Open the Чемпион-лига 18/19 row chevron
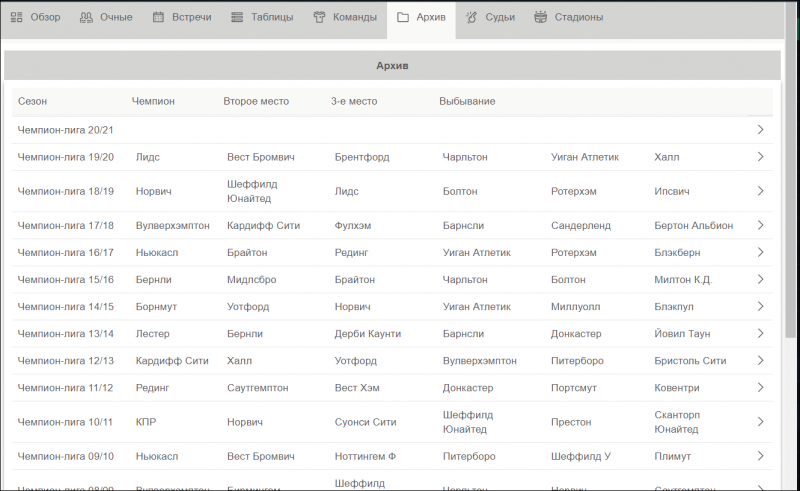Screen dimensions: 800x491 pyautogui.click(x=760, y=191)
